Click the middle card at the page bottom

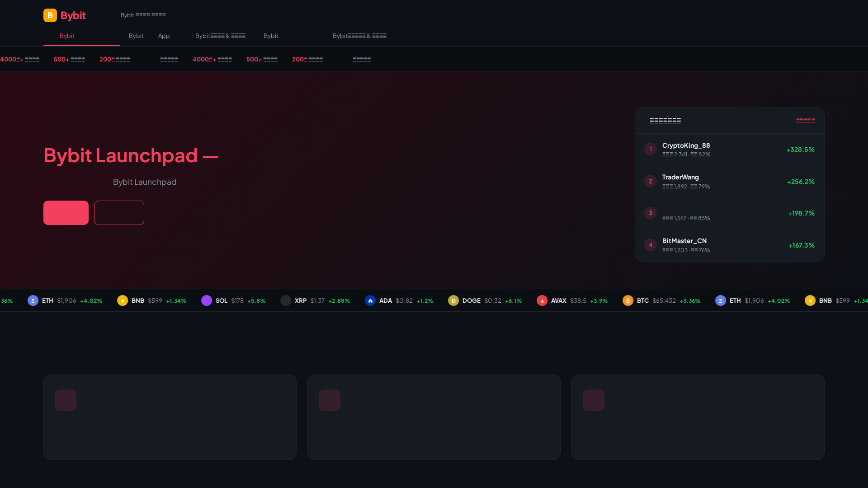[x=434, y=417]
